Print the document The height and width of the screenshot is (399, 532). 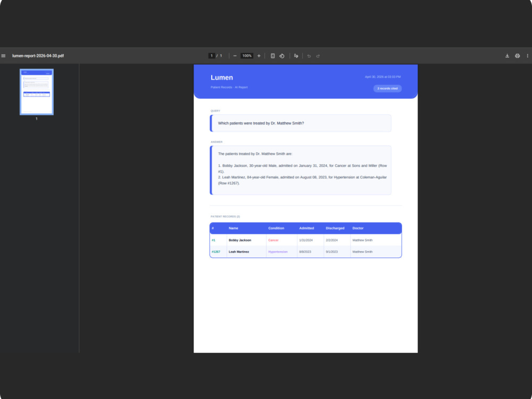(518, 56)
